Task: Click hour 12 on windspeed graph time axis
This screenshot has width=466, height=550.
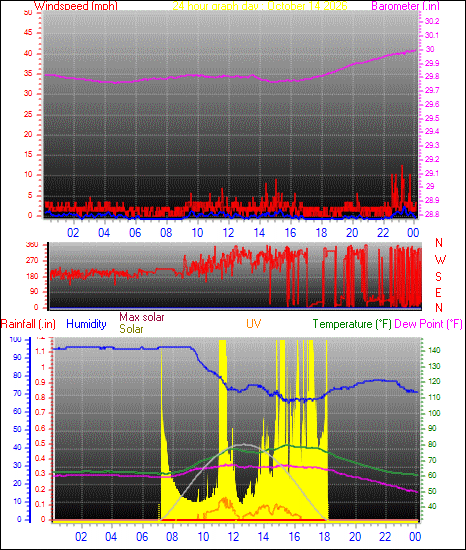Action: pyautogui.click(x=228, y=233)
